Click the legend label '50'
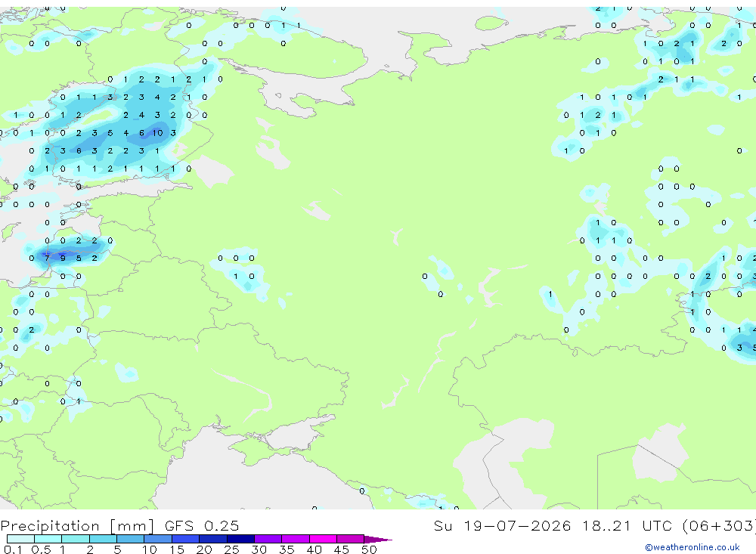Screen dimensions: 756x554 [369, 549]
